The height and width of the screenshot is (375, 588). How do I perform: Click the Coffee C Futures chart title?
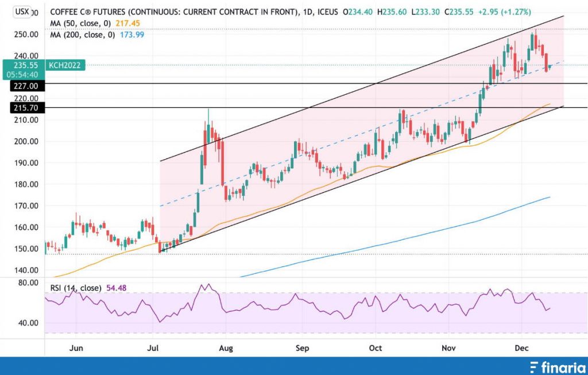(173, 12)
